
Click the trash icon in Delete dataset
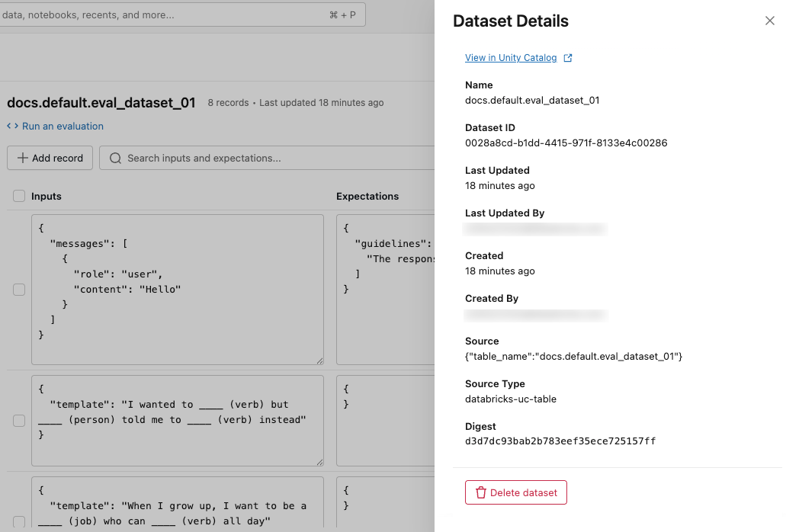[x=480, y=492]
